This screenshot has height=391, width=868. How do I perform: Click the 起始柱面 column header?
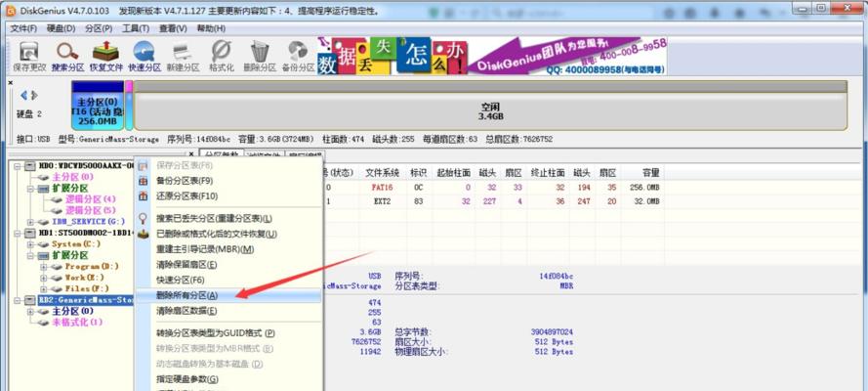tap(453, 172)
